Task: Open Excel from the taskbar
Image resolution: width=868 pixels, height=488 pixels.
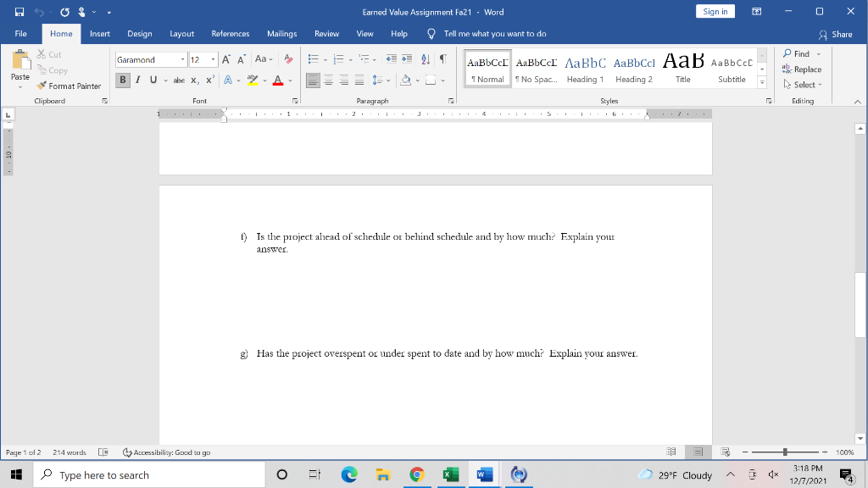Action: [x=450, y=474]
